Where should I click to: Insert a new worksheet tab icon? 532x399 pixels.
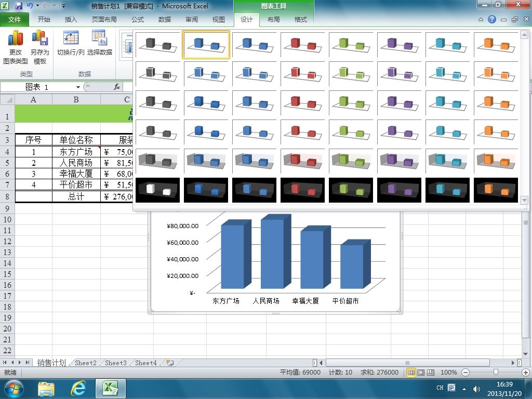pyautogui.click(x=170, y=363)
